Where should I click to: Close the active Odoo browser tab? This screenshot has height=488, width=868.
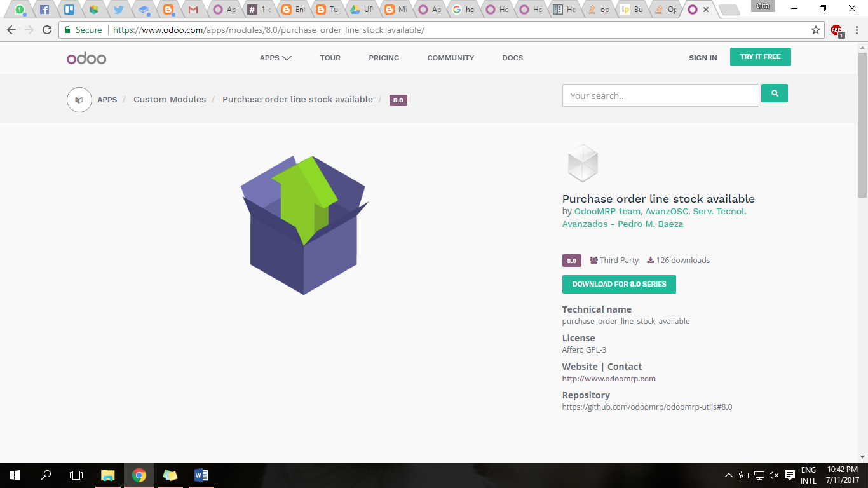click(x=706, y=10)
